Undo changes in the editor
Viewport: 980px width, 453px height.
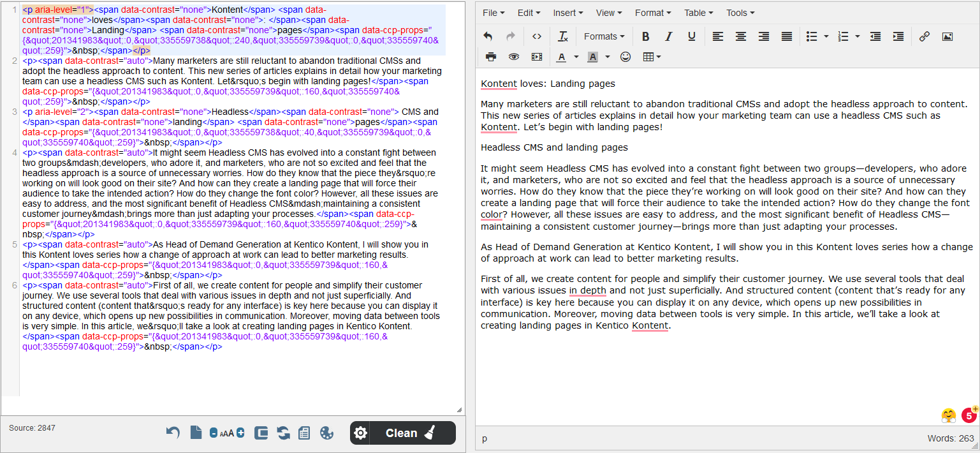(x=488, y=36)
